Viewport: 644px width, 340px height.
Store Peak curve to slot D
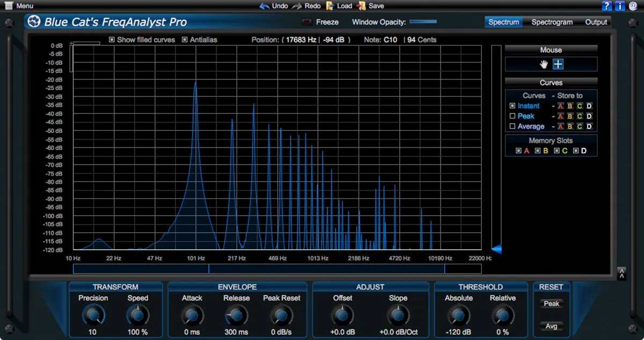589,116
